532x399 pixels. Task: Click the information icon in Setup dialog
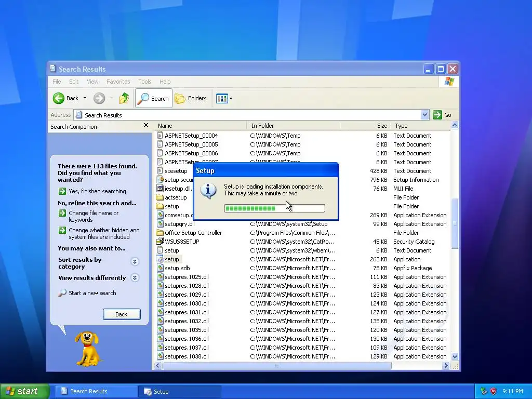pyautogui.click(x=208, y=190)
